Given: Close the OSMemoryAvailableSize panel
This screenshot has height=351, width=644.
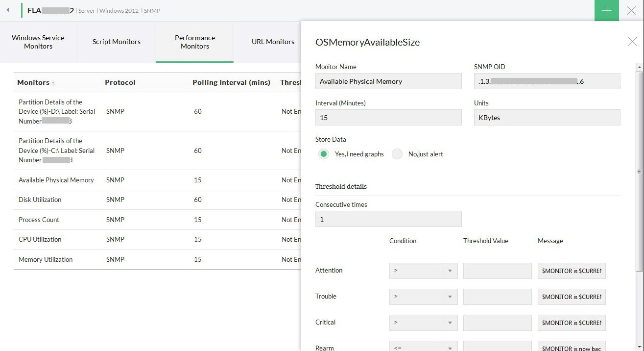Looking at the screenshot, I should 632,42.
